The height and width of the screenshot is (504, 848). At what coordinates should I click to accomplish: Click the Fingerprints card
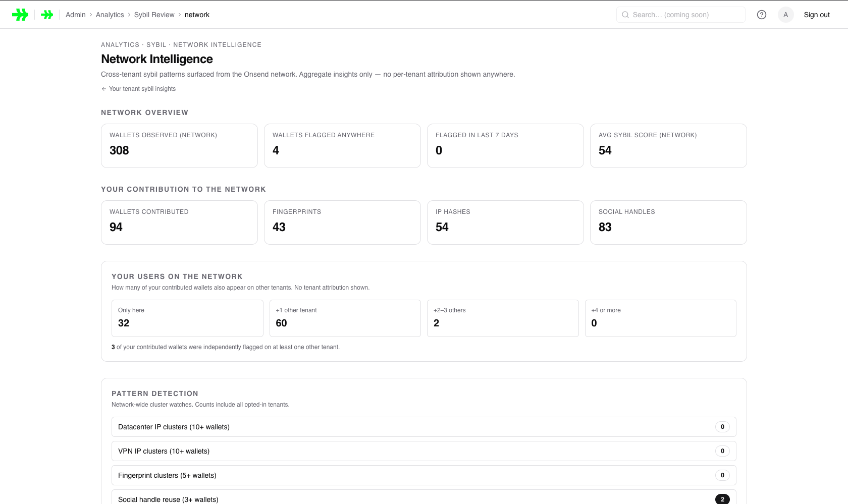point(342,222)
